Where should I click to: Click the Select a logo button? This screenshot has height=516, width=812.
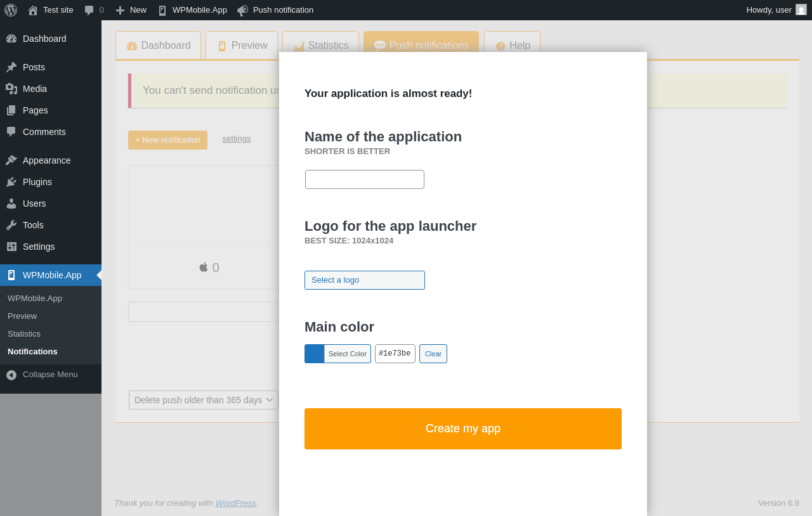pyautogui.click(x=365, y=280)
